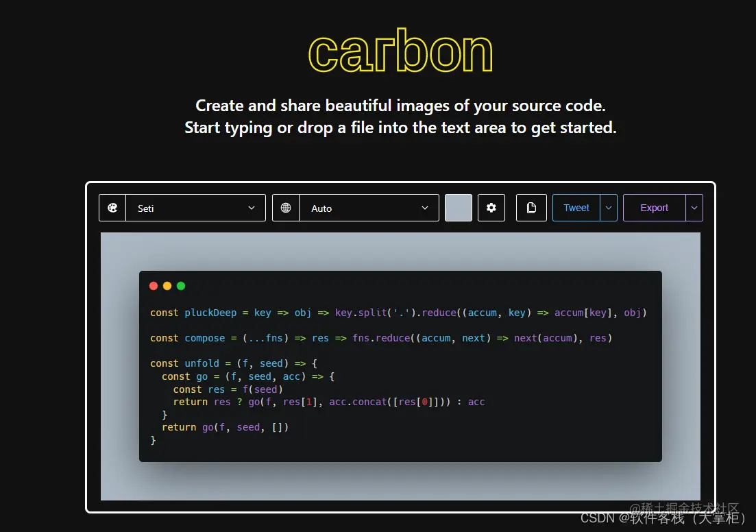Click the theme palette icon

pos(112,208)
